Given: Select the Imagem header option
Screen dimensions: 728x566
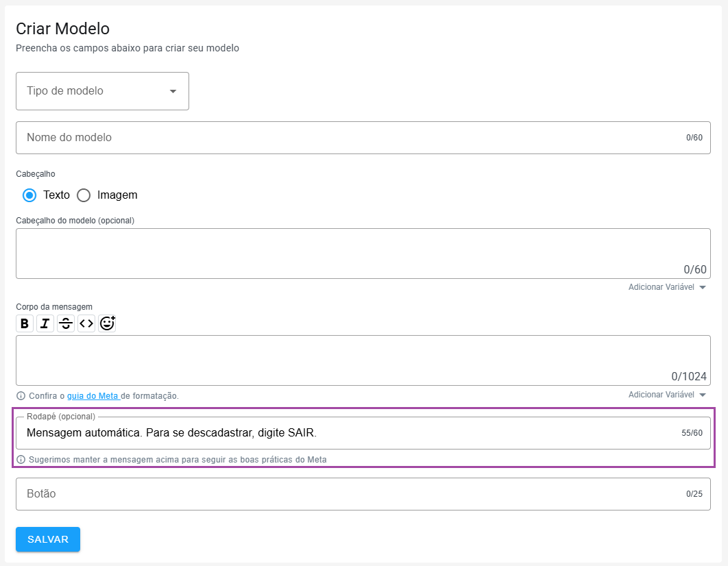Looking at the screenshot, I should click(84, 195).
